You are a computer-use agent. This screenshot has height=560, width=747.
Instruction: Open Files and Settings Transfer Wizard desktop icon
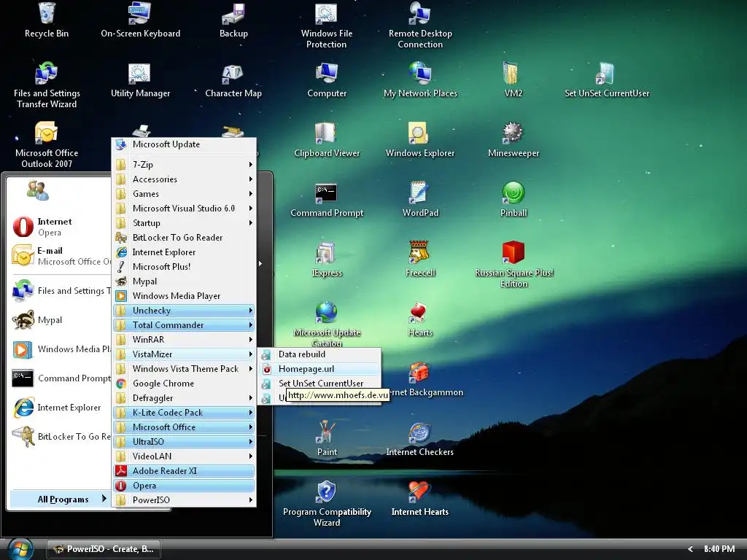(x=47, y=85)
